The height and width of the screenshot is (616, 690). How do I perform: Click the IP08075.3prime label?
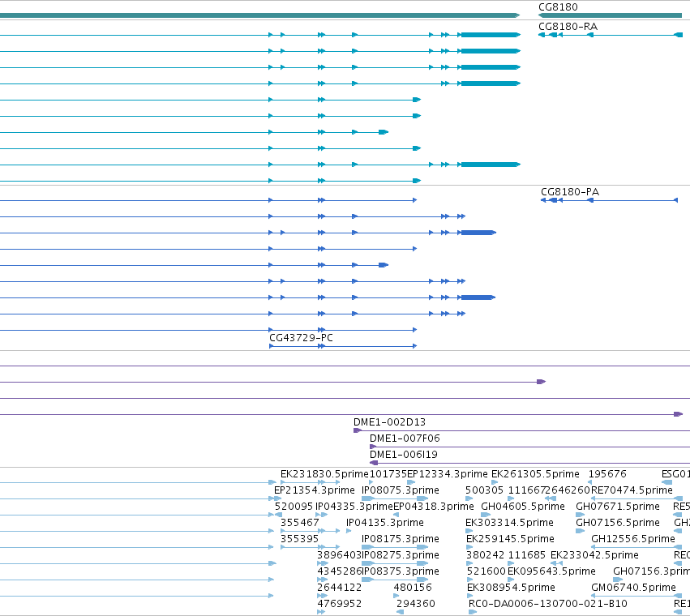[400, 490]
